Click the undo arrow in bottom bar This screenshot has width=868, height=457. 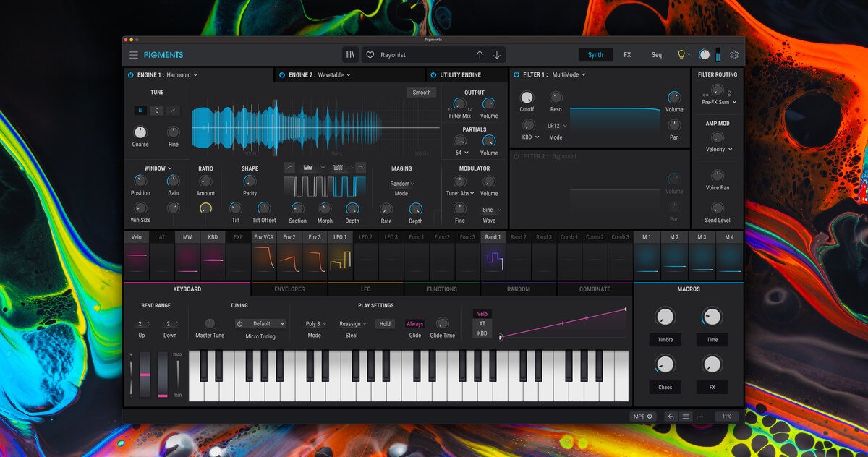click(671, 417)
